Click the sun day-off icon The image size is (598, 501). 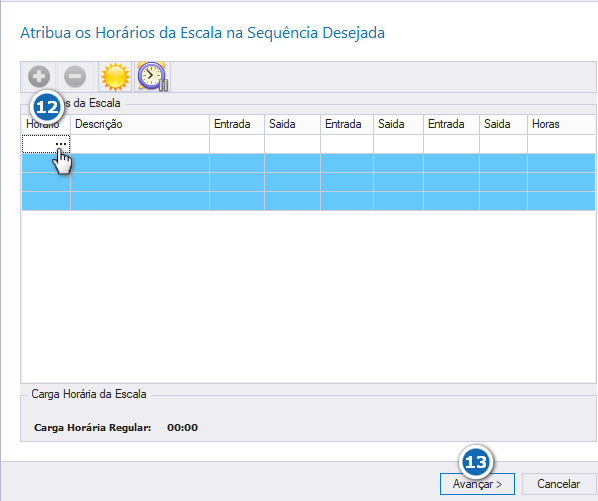coord(115,77)
